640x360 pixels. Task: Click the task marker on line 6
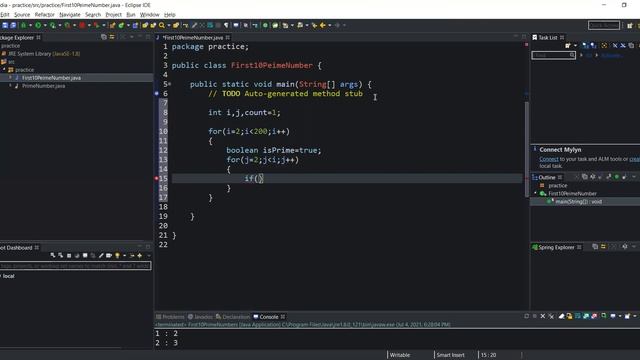pos(156,93)
